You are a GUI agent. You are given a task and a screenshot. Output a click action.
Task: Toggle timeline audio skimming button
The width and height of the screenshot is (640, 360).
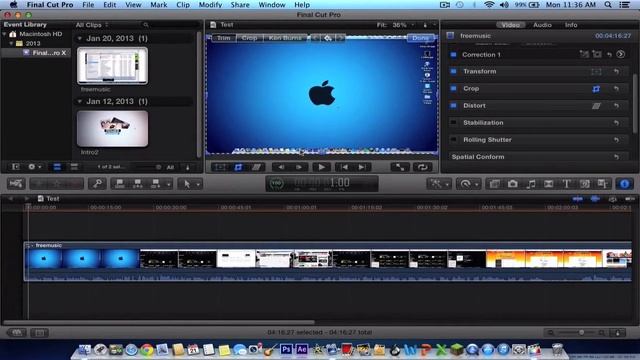[595, 199]
